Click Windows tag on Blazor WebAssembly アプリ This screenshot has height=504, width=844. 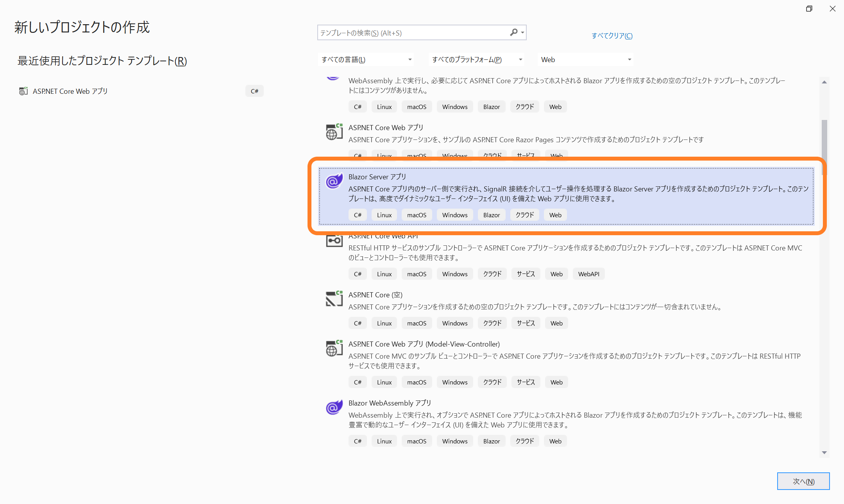pos(455,441)
